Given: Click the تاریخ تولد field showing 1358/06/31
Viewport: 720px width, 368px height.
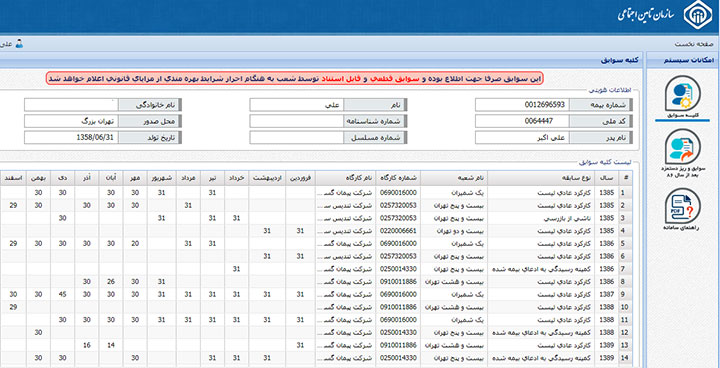Looking at the screenshot, I should (71, 137).
